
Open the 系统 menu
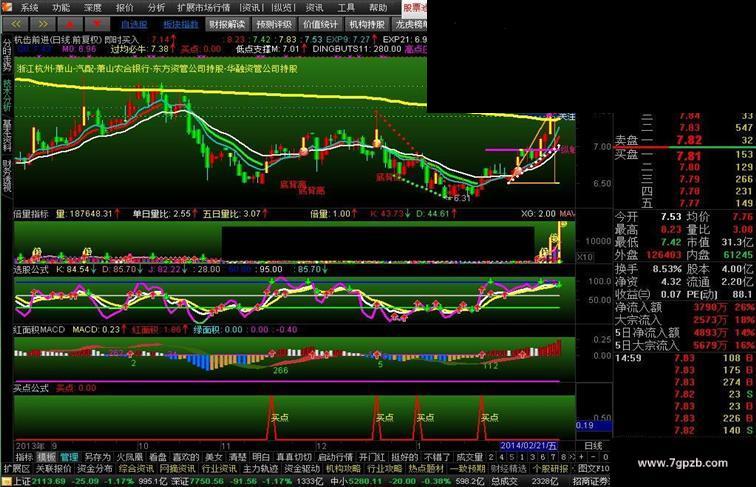tap(29, 8)
